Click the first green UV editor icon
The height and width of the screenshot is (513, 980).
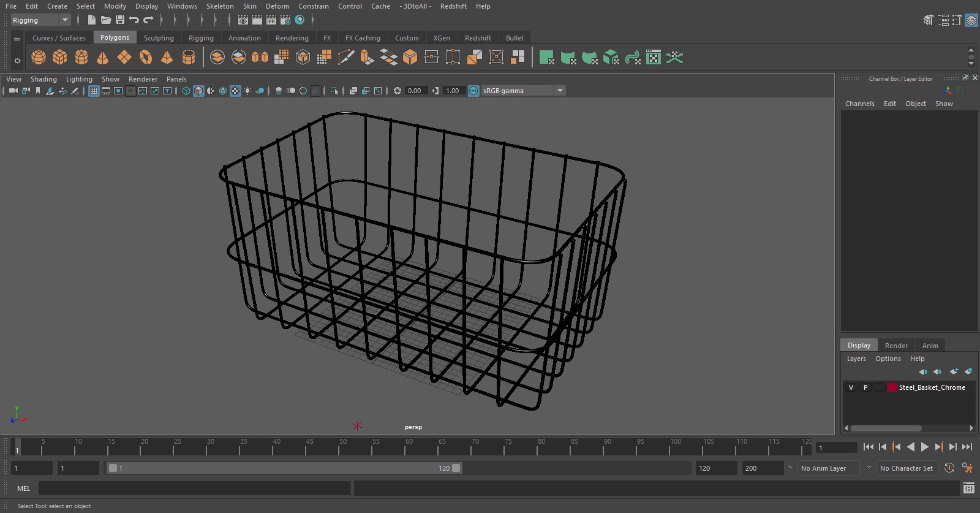click(547, 58)
